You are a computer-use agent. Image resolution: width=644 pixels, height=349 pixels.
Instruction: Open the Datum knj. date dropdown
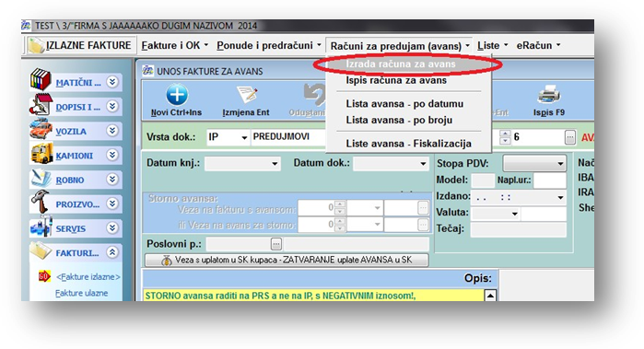[x=275, y=164]
